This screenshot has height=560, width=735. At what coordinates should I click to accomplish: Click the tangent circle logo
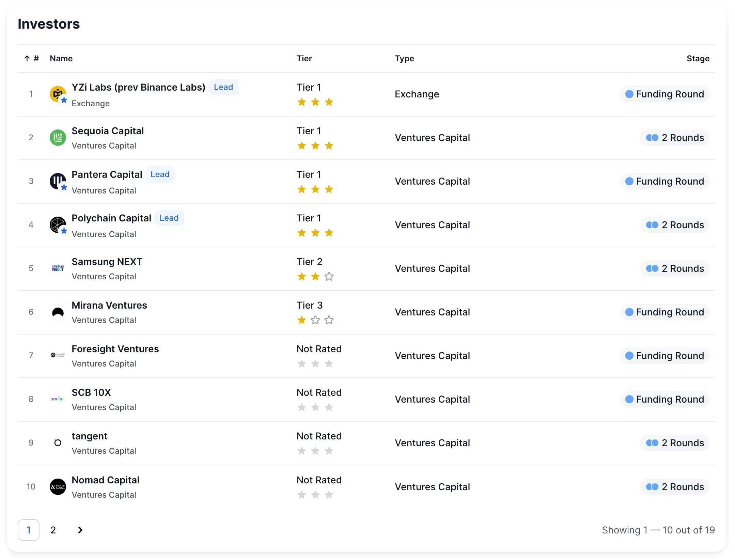pos(58,443)
